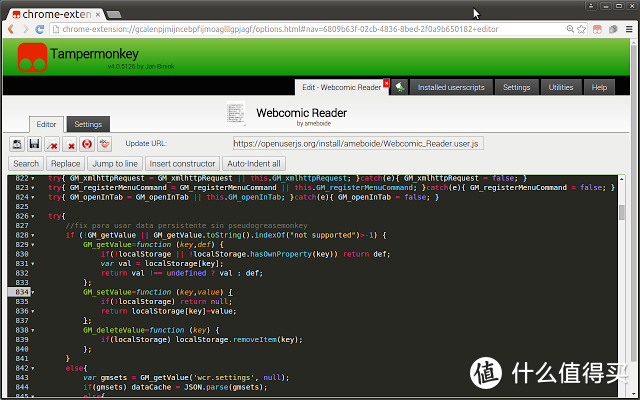Open the Tampermonkey extension icon in Chrome toolbar
Image resolution: width=640 pixels, height=400 pixels.
coord(598,29)
